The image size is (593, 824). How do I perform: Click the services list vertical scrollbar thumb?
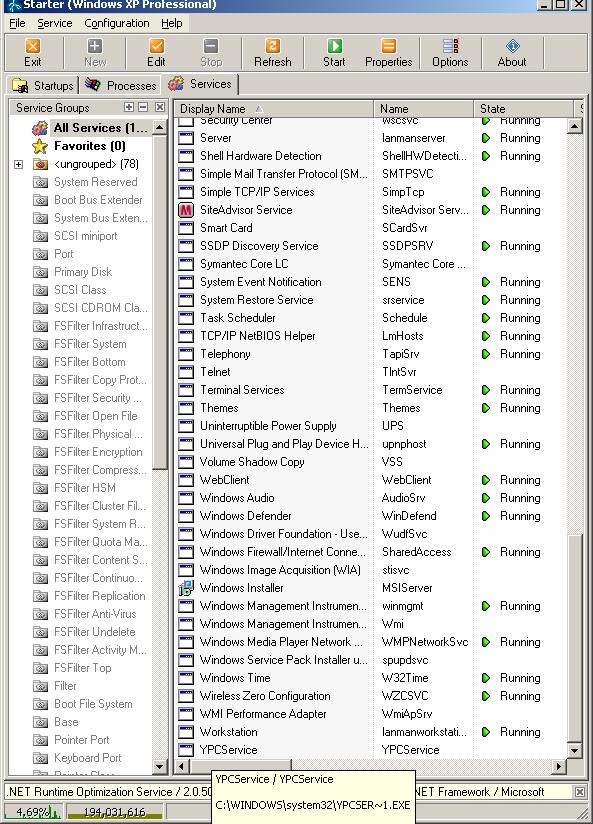575,636
